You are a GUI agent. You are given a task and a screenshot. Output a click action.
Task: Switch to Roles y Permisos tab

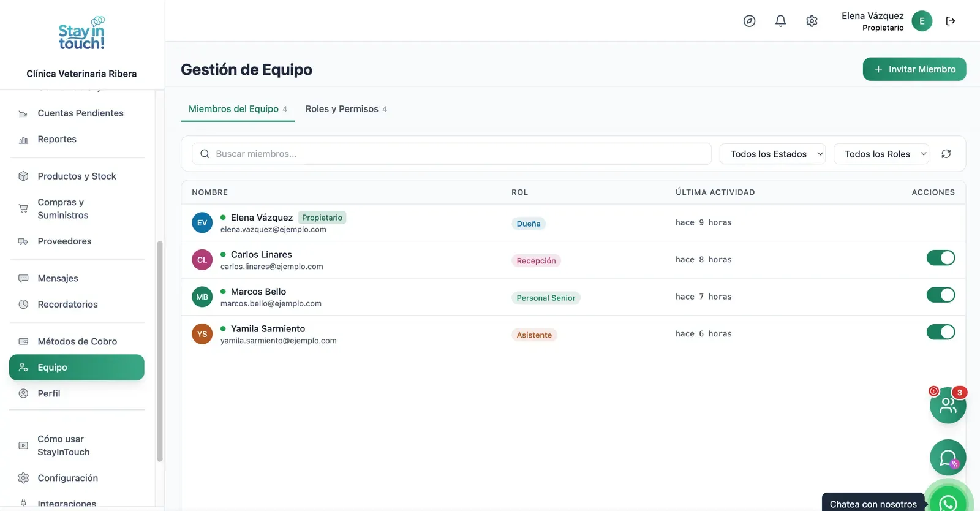point(346,109)
